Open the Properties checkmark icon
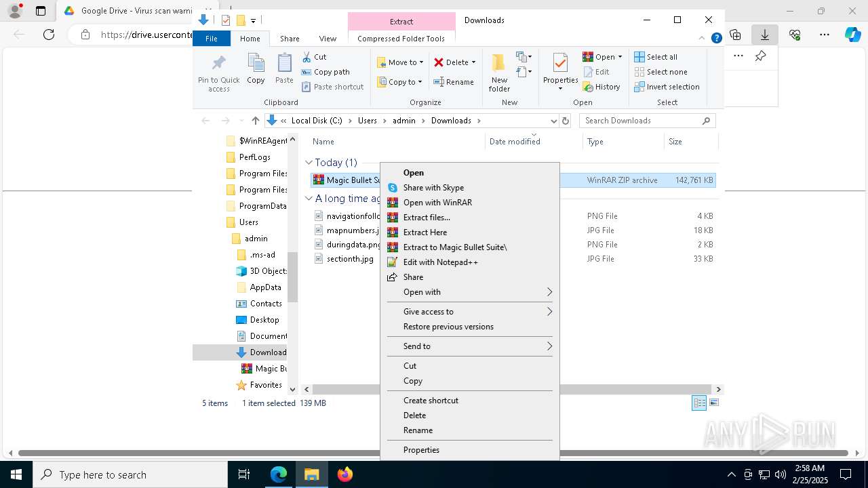The width and height of the screenshot is (868, 488). (x=560, y=63)
